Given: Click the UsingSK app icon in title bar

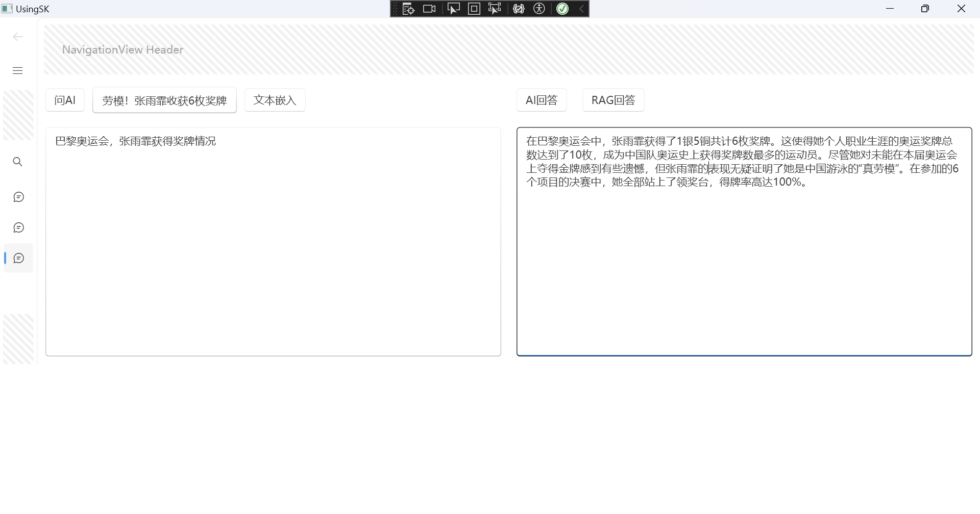Looking at the screenshot, I should pyautogui.click(x=7, y=9).
